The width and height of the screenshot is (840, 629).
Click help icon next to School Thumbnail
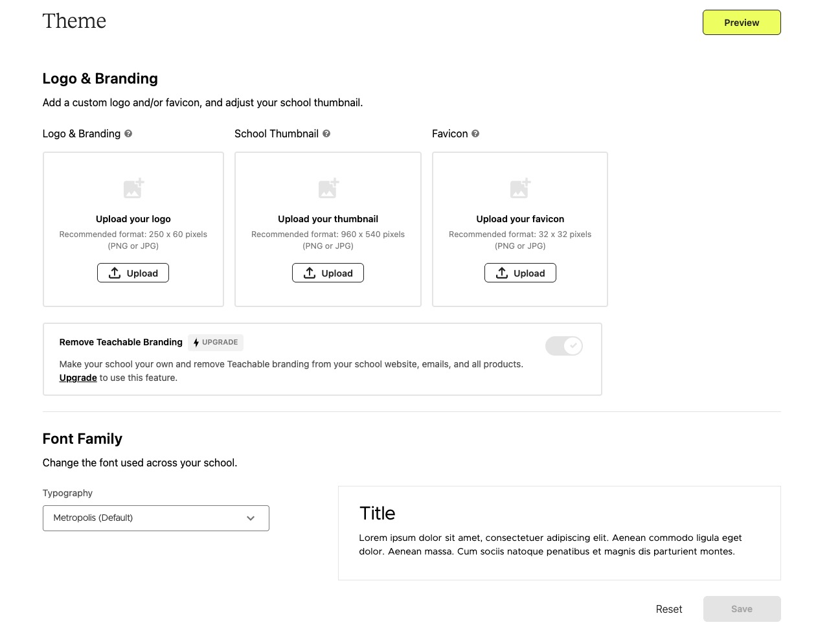tap(326, 133)
